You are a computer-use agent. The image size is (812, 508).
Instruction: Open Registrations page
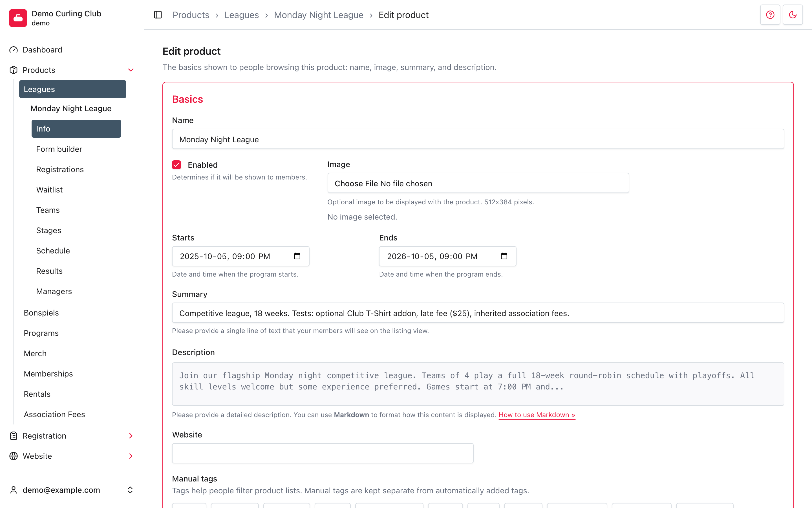pyautogui.click(x=60, y=169)
